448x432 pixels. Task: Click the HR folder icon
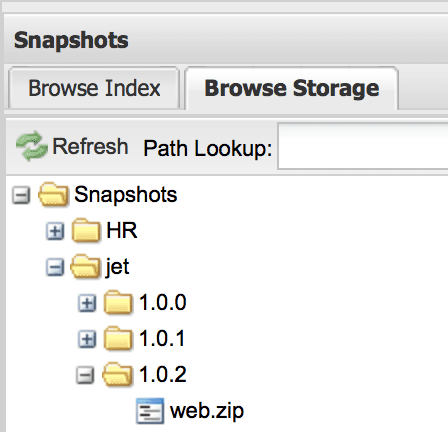tap(86, 230)
